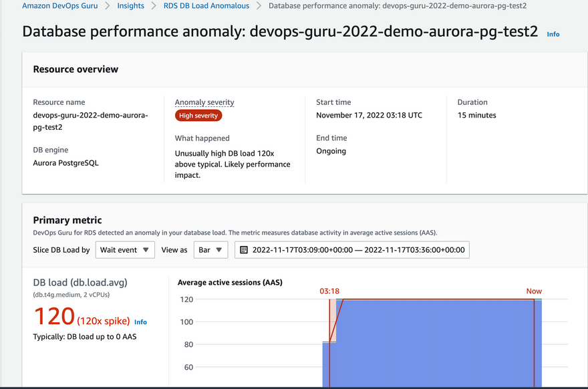Click the 03:18 anomaly start marker
588x389 pixels.
coord(329,291)
